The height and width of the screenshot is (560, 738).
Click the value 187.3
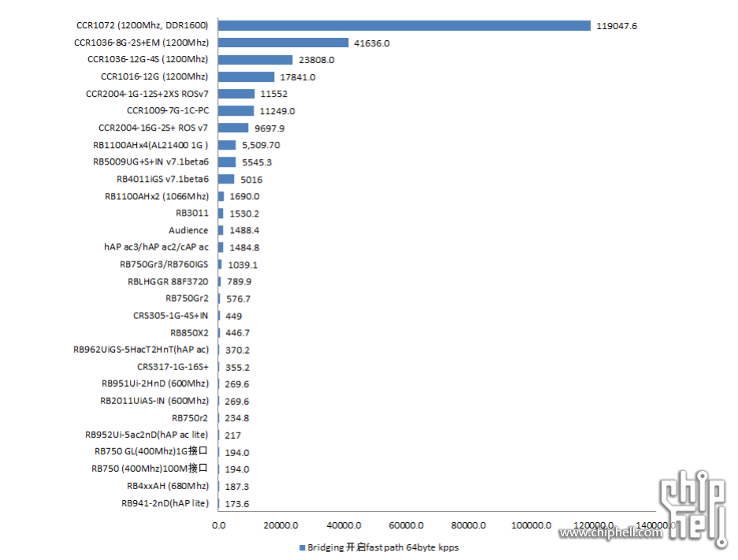[237, 487]
